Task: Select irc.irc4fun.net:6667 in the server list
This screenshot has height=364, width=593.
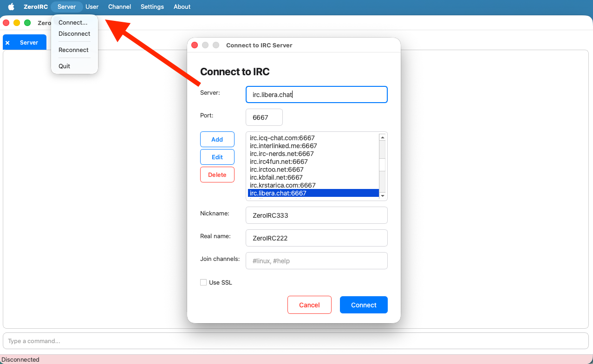Action: pos(313,162)
